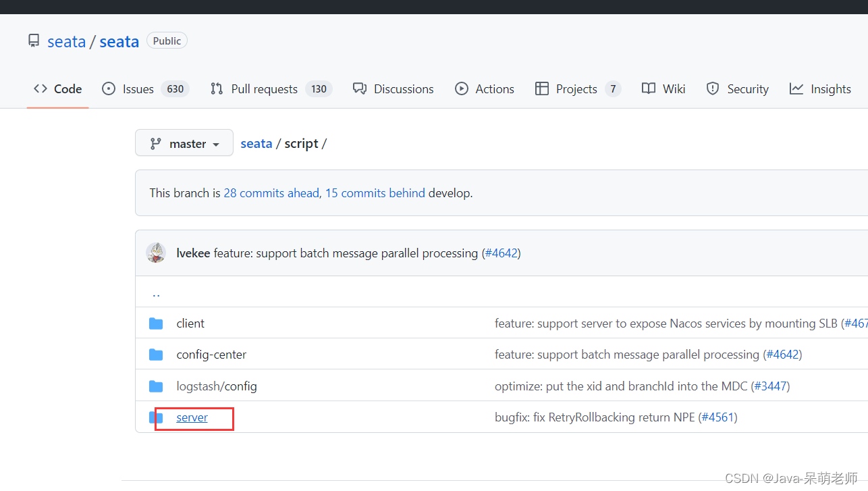Viewport: 868px width, 491px height.
Task: Click the seata breadcrumb link
Action: [256, 143]
